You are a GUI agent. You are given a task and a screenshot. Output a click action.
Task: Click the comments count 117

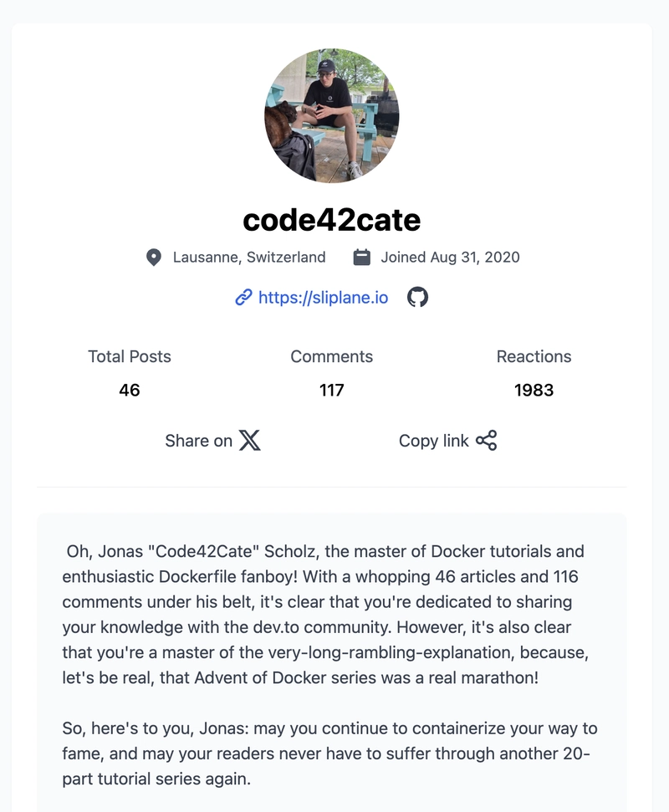pos(332,390)
